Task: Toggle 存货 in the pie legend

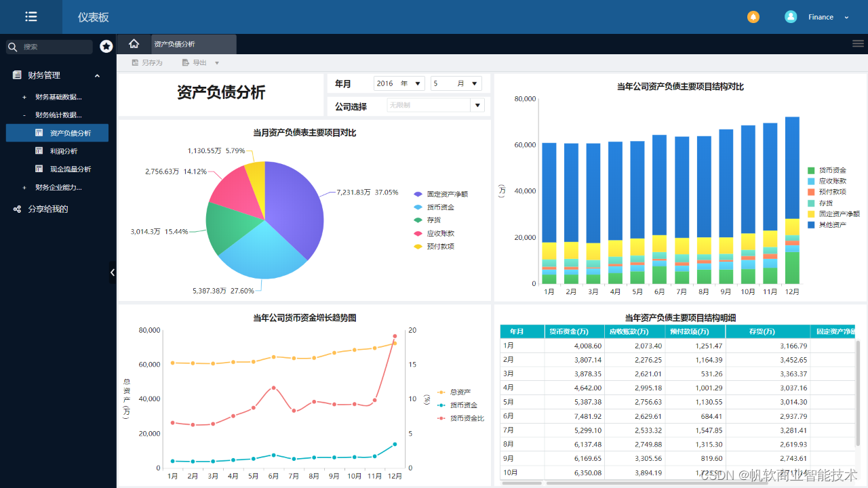Action: pyautogui.click(x=427, y=220)
